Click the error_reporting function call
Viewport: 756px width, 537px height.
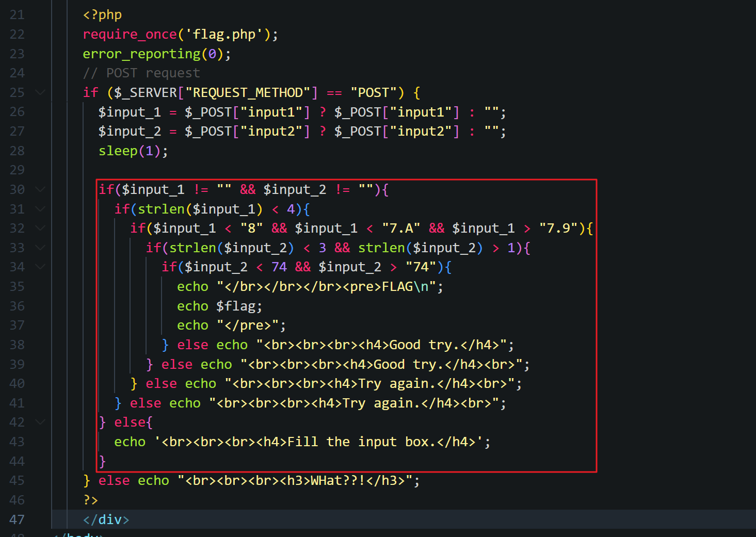[141, 54]
